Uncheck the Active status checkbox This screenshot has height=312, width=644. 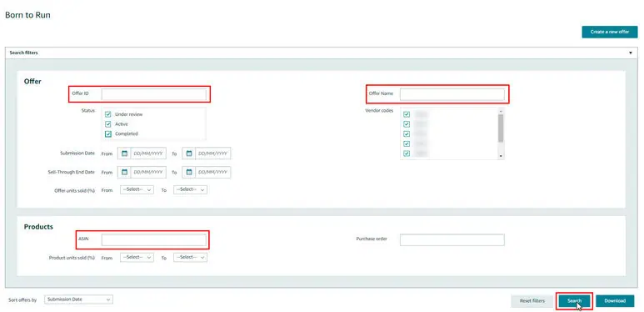108,124
